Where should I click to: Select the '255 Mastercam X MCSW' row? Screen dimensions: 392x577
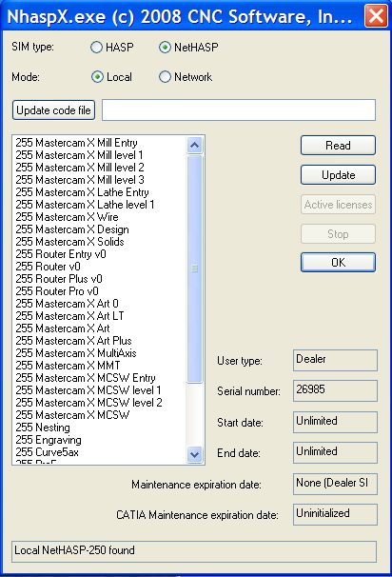[99, 415]
